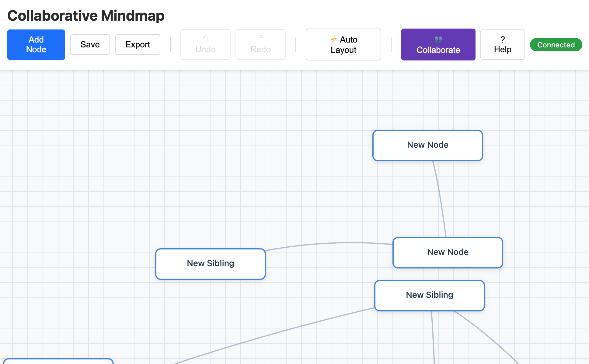Redo the last undone action
Viewport: 589px width, 364px height.
(260, 45)
